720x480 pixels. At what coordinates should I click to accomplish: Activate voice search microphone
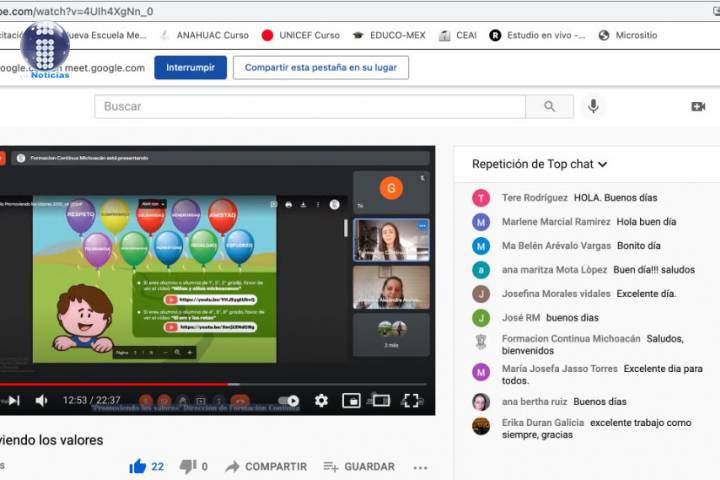click(594, 107)
